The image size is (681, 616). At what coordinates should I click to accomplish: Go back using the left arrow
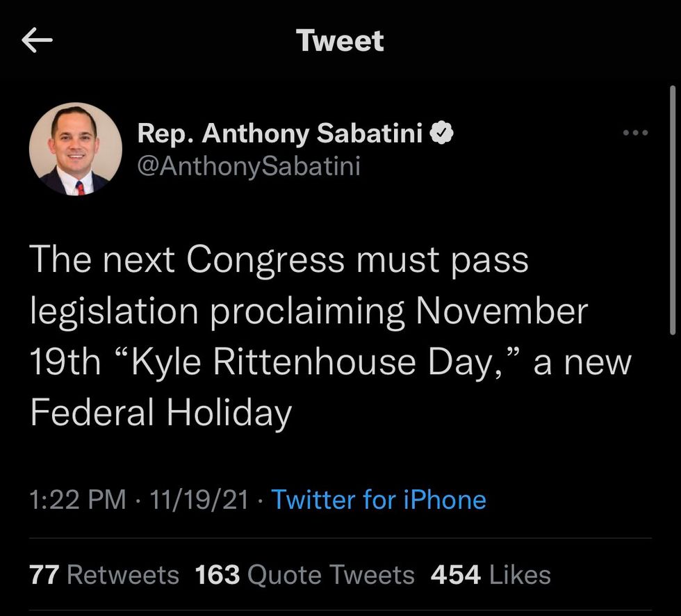(x=37, y=40)
